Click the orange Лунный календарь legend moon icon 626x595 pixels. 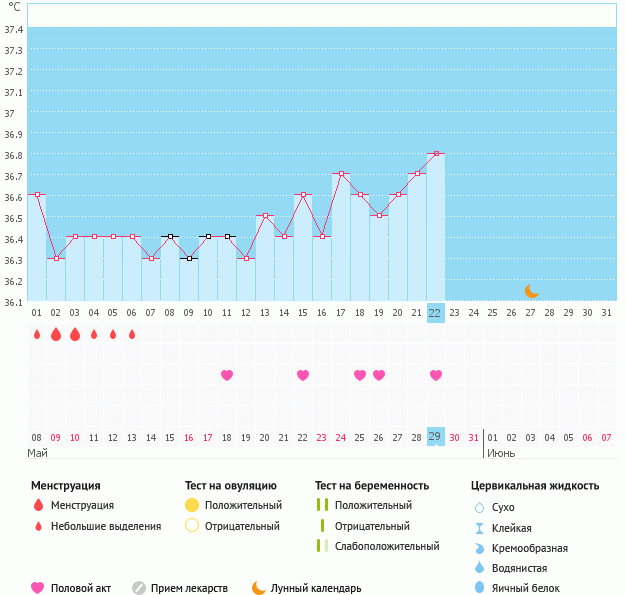tap(259, 588)
